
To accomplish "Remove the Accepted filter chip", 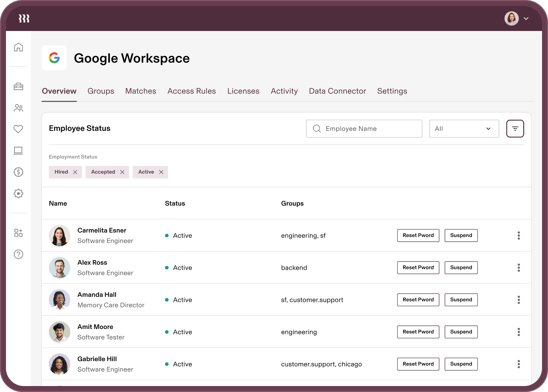I will point(122,172).
